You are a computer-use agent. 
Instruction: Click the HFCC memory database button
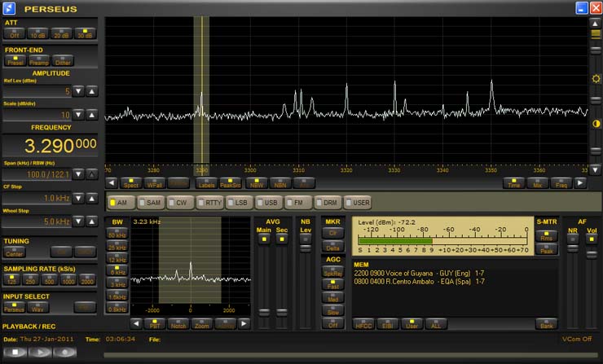tap(363, 324)
